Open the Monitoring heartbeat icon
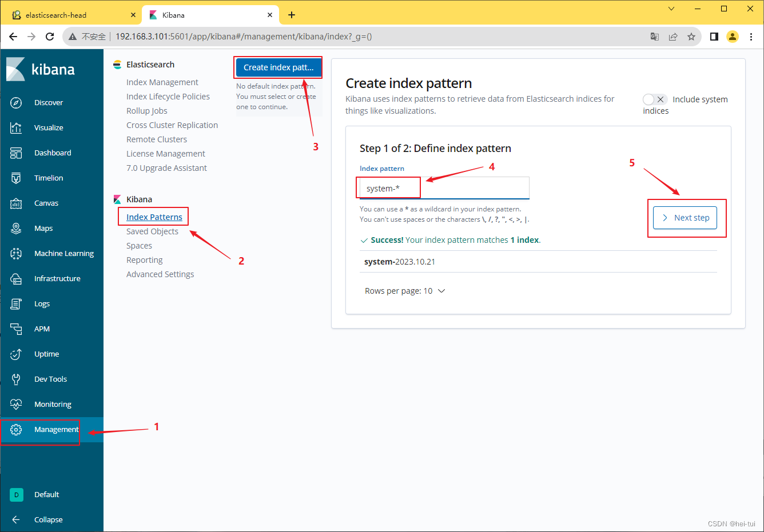 pos(16,405)
